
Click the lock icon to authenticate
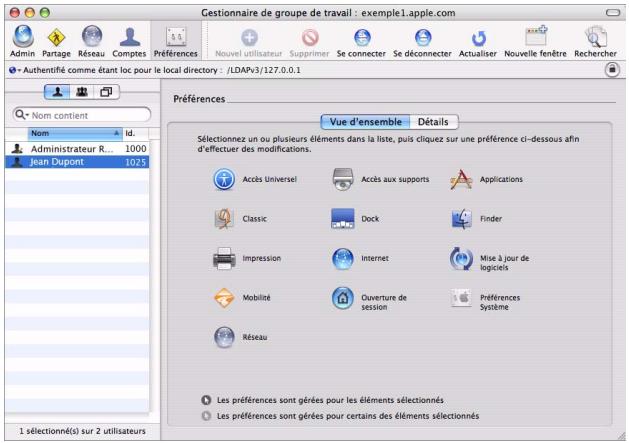(x=612, y=69)
